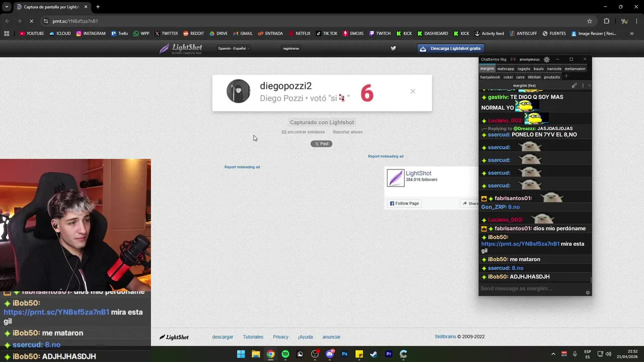Image resolution: width=644 pixels, height=362 pixels.
Task: Switch to the harryalexok Chatterino tab
Action: coord(490,77)
